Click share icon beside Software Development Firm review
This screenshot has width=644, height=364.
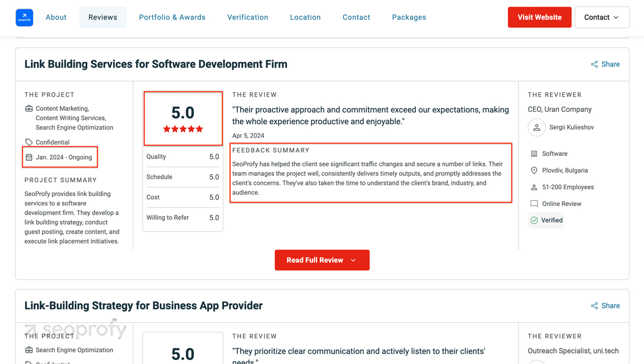point(594,64)
